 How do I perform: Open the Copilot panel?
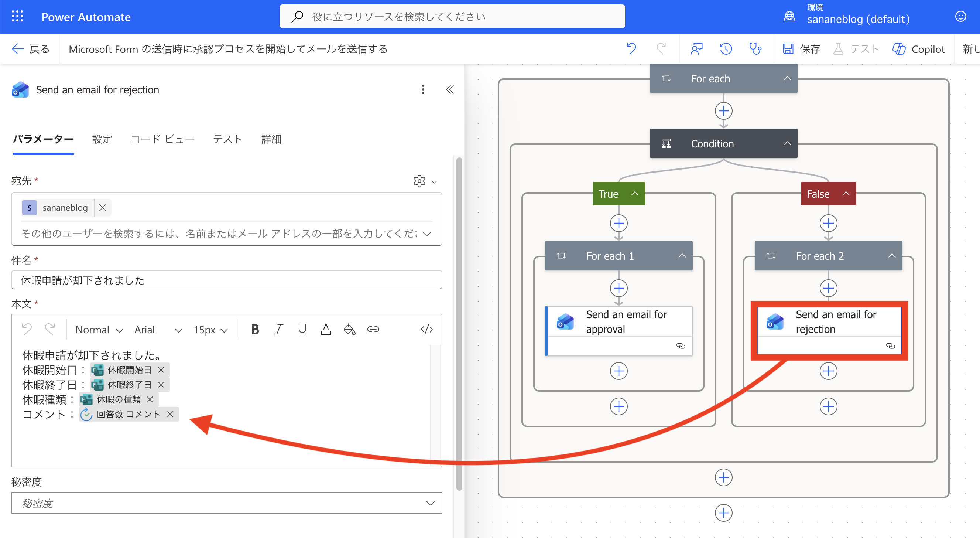pyautogui.click(x=918, y=49)
